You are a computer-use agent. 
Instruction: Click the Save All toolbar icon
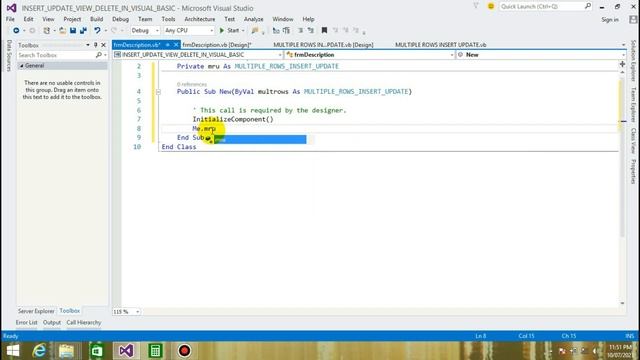[x=83, y=31]
